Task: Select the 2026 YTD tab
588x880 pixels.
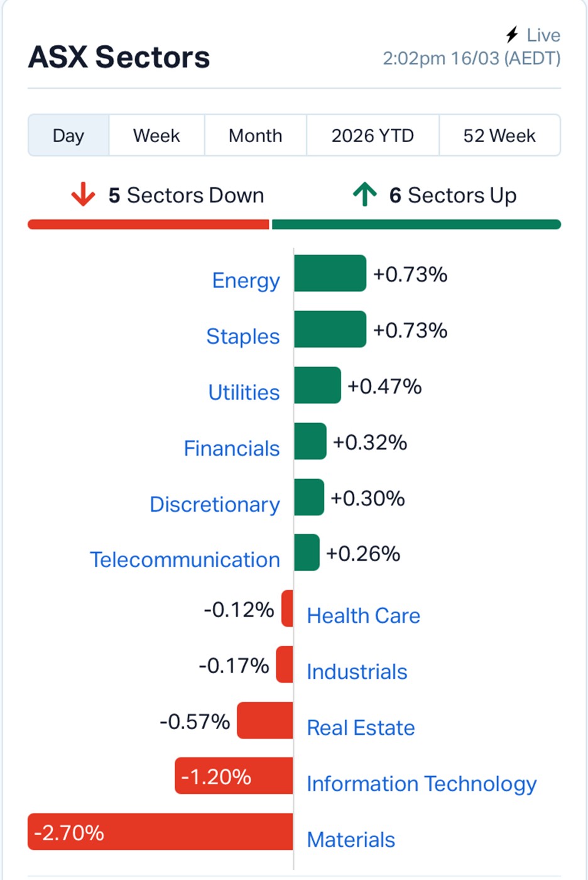Action: tap(373, 135)
